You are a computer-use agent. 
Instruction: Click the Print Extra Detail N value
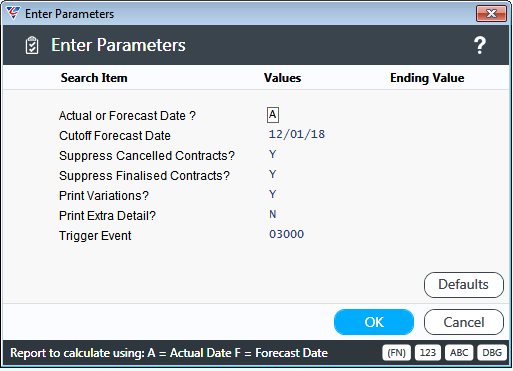point(273,214)
